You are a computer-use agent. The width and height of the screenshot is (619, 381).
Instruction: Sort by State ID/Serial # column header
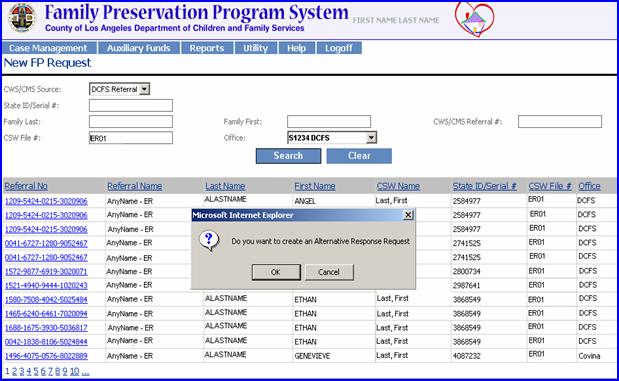click(485, 186)
